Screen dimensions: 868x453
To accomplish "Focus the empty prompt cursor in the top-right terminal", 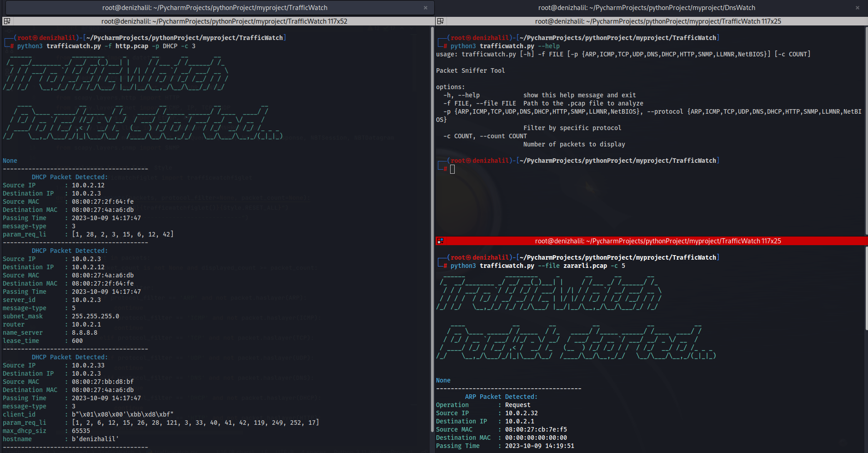I will pos(452,169).
